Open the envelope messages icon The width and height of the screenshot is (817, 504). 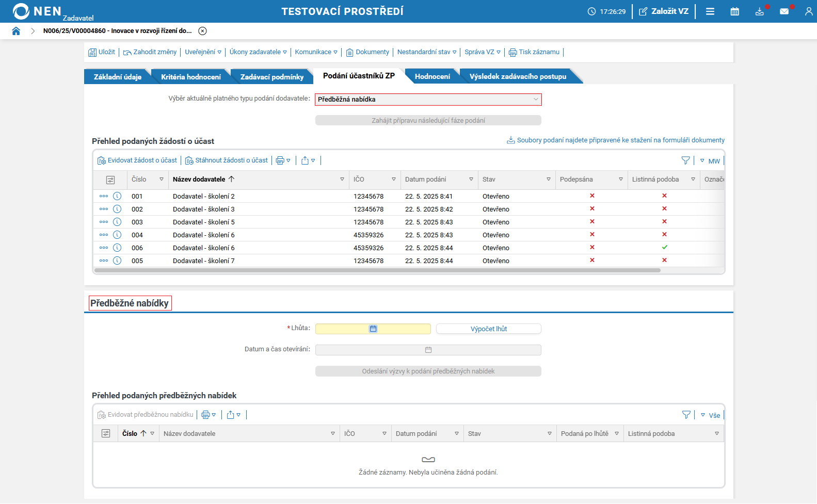[x=784, y=11]
